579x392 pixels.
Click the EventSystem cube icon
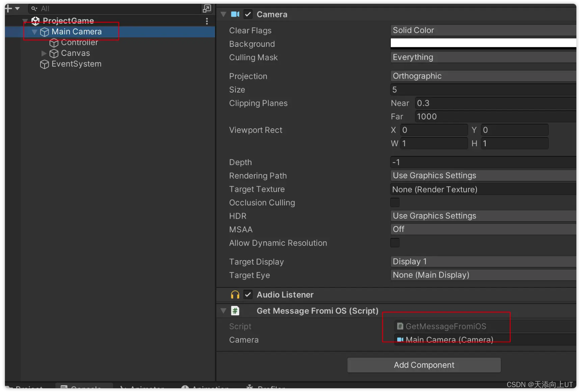click(x=45, y=65)
